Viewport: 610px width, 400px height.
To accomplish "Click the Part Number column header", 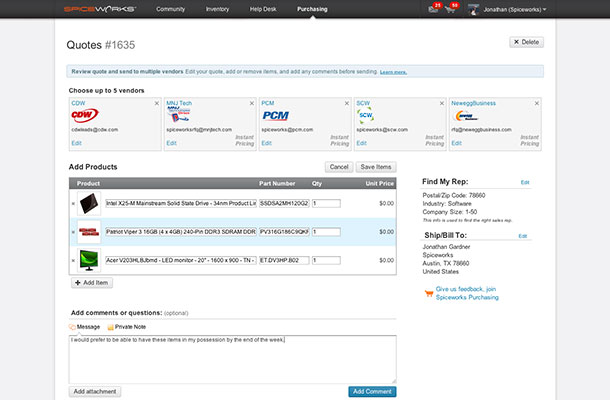I will point(277,183).
